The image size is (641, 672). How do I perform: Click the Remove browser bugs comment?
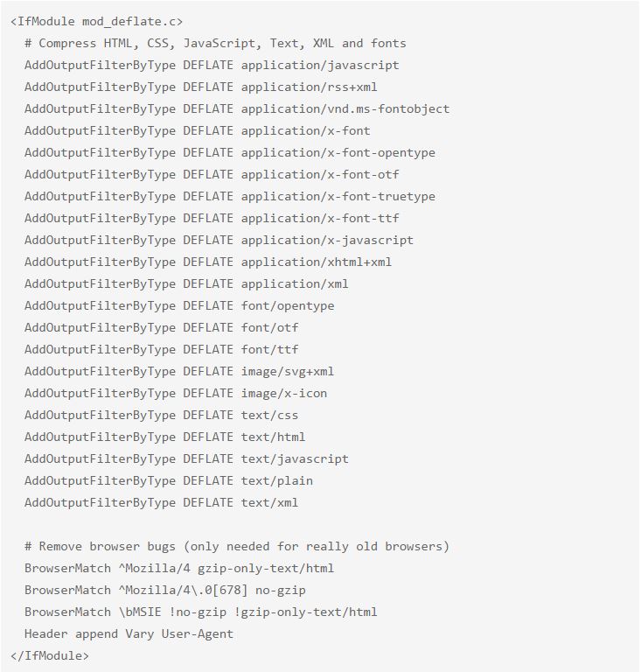tap(237, 546)
